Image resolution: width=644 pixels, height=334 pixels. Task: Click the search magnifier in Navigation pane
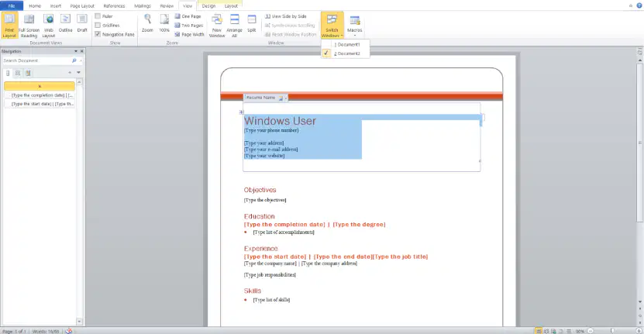(x=74, y=60)
